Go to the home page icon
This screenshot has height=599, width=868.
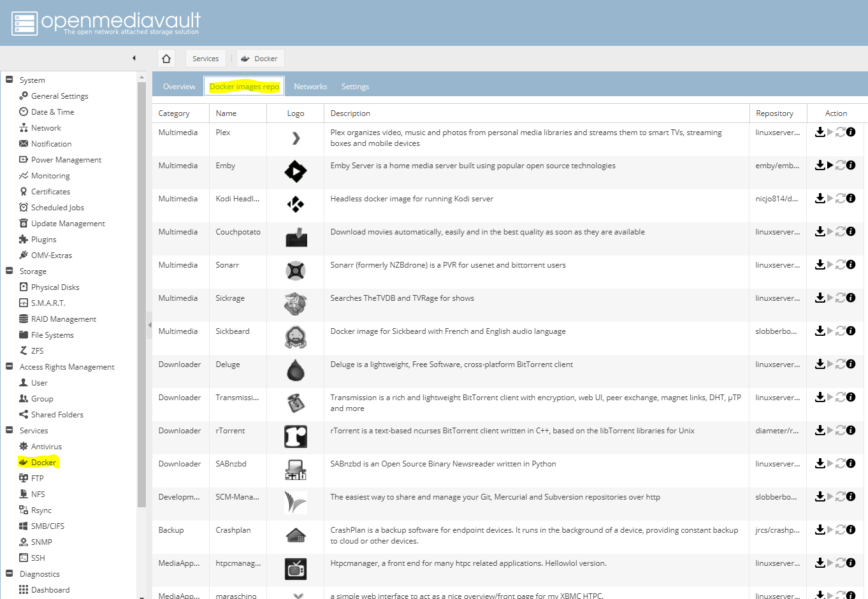click(x=166, y=59)
